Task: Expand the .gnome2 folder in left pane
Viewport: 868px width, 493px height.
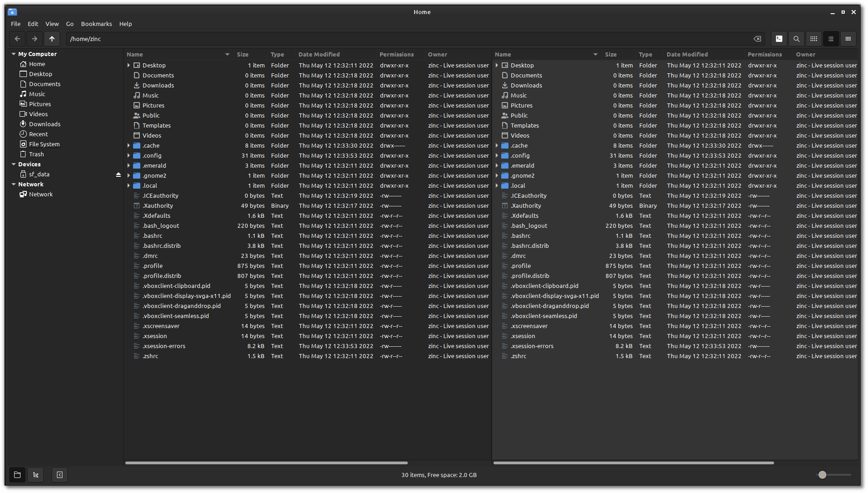Action: pos(128,176)
